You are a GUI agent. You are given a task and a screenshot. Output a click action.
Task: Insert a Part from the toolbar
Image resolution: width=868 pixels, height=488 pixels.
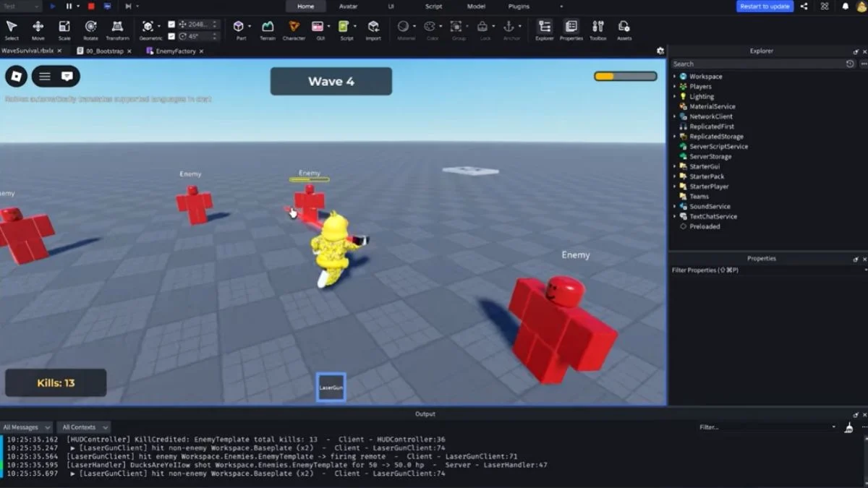[239, 30]
